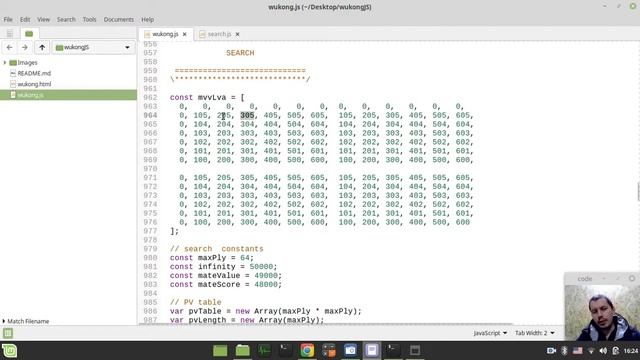The image size is (640, 360).
Task: Open the Documents menu
Action: click(x=118, y=19)
